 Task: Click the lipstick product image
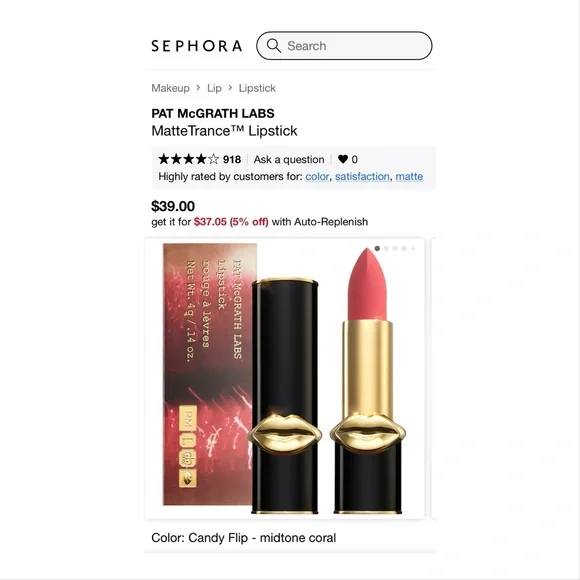[284, 378]
